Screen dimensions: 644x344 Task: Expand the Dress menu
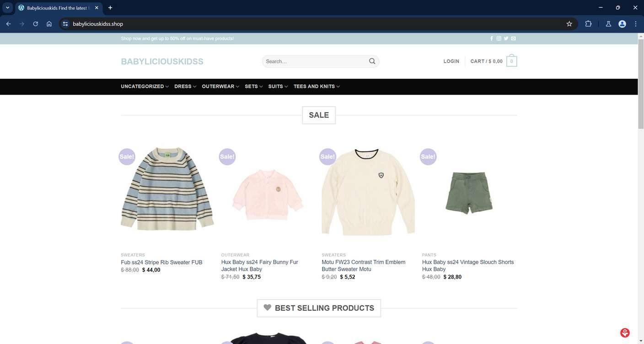coord(185,86)
